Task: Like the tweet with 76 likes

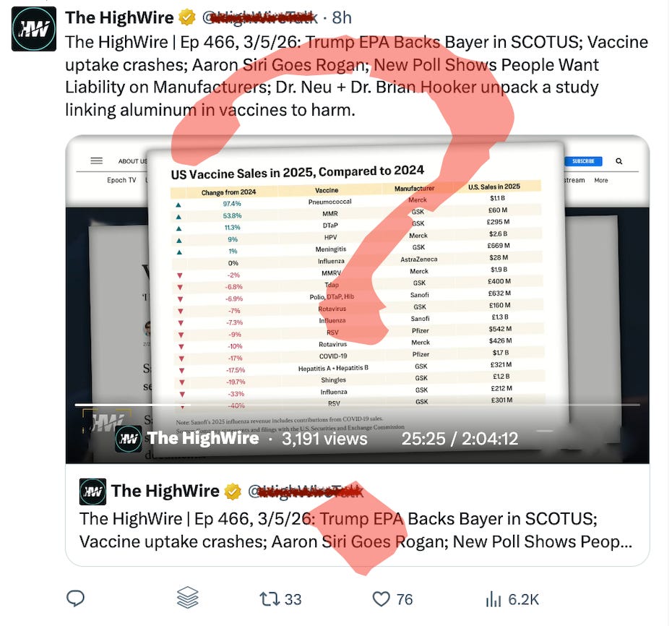Action: click(x=392, y=599)
